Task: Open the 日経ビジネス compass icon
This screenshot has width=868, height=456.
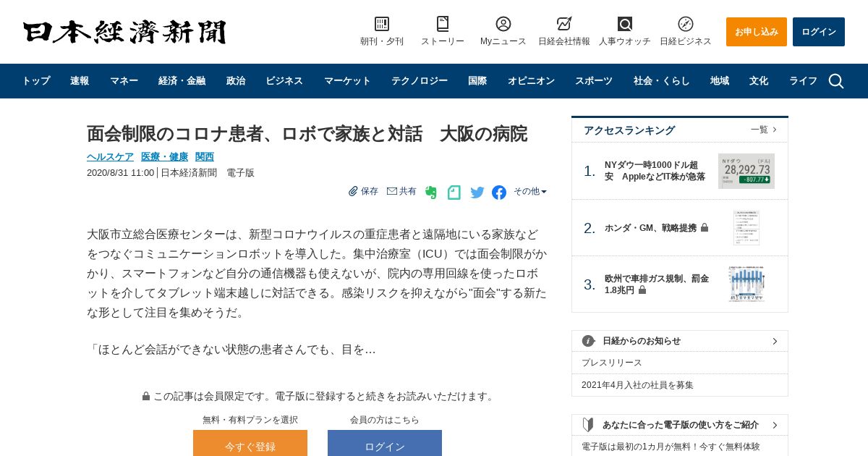Action: pyautogui.click(x=686, y=24)
